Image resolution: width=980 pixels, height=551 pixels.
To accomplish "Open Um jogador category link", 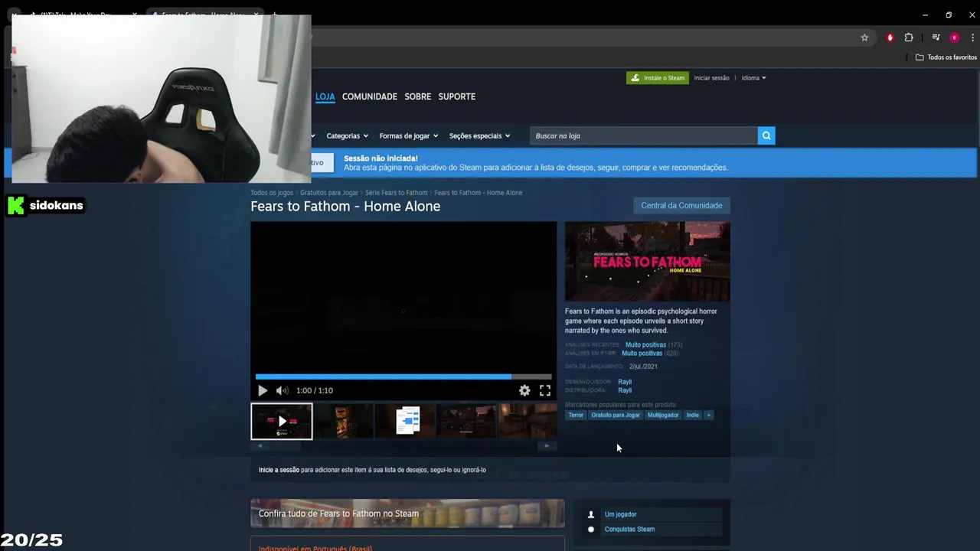I will (x=620, y=514).
